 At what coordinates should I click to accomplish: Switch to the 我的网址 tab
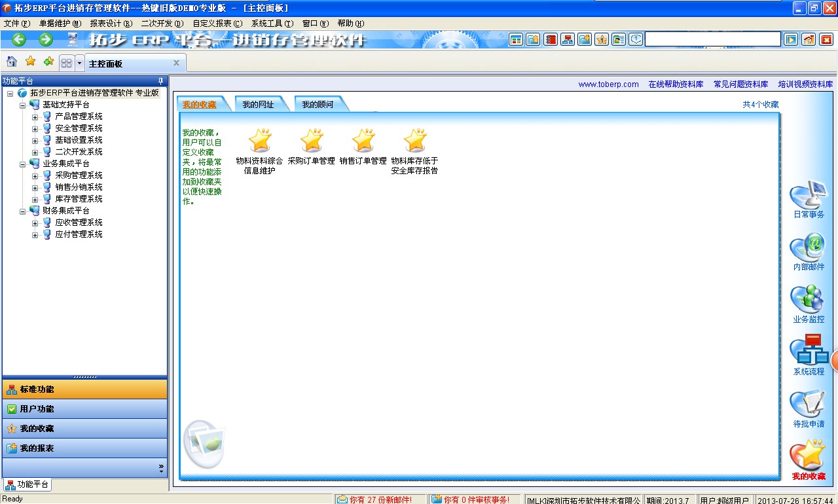(x=258, y=104)
